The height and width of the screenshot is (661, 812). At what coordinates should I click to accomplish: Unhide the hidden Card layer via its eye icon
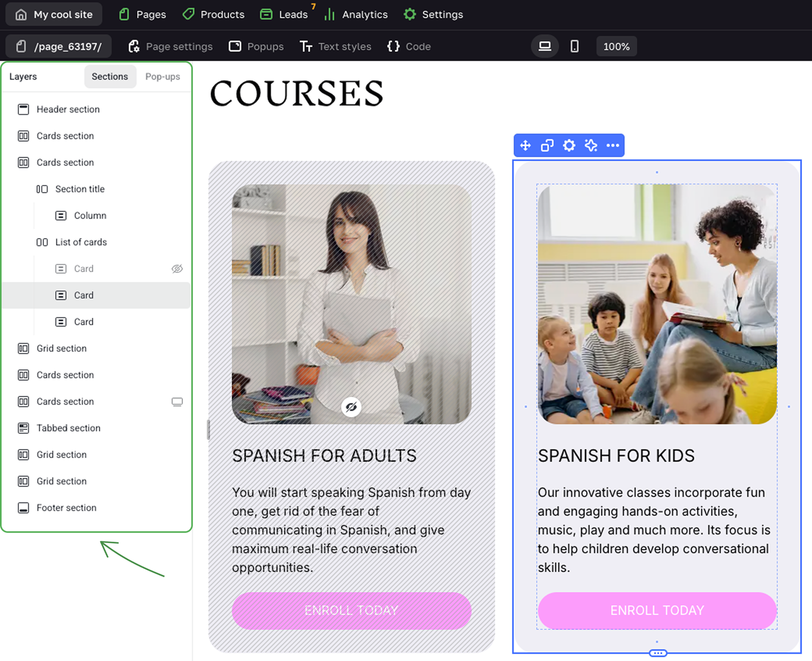tap(177, 269)
